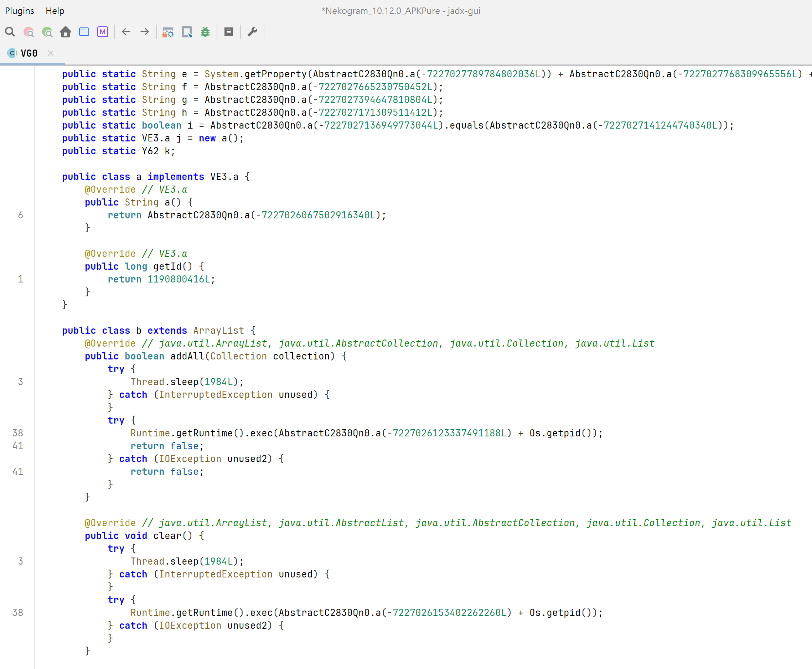Open the log viewer icon
This screenshot has width=812, height=669.
(x=228, y=32)
